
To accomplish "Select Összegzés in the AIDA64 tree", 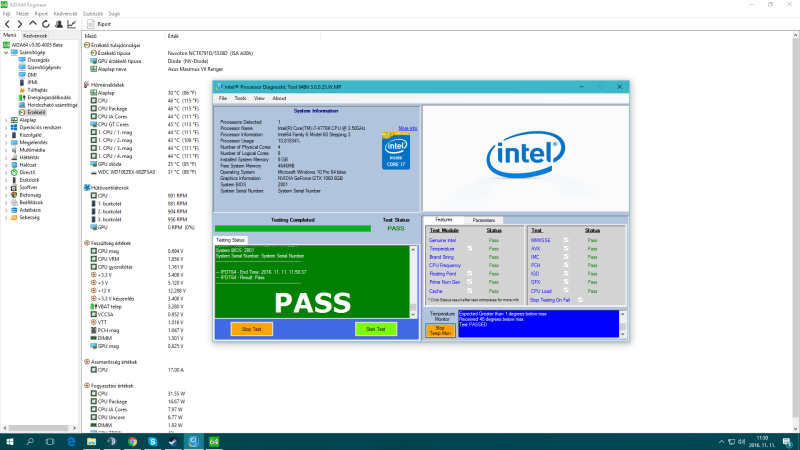I will point(38,60).
